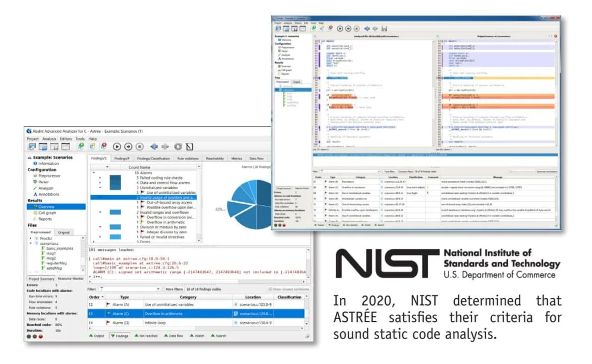This screenshot has width=592, height=364.
Task: Click the third toolbar layout icon in front window
Action: coord(54,147)
